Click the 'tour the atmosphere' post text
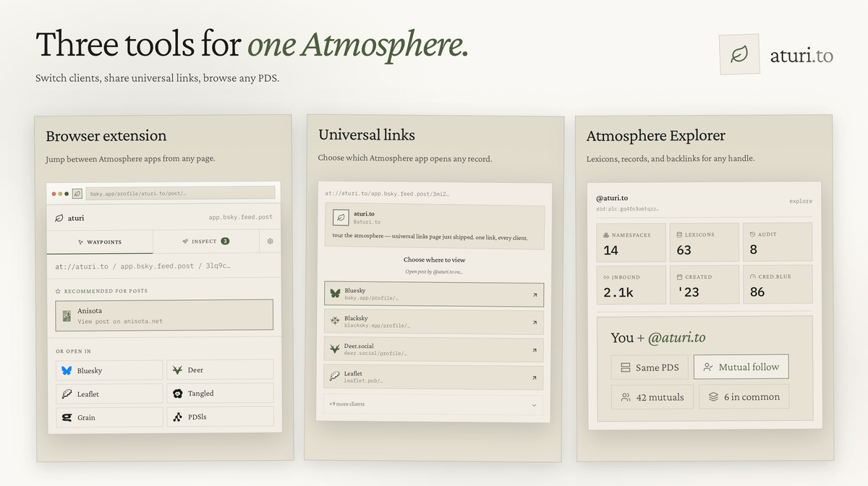Screen dimensions: 868x486 tap(430, 237)
